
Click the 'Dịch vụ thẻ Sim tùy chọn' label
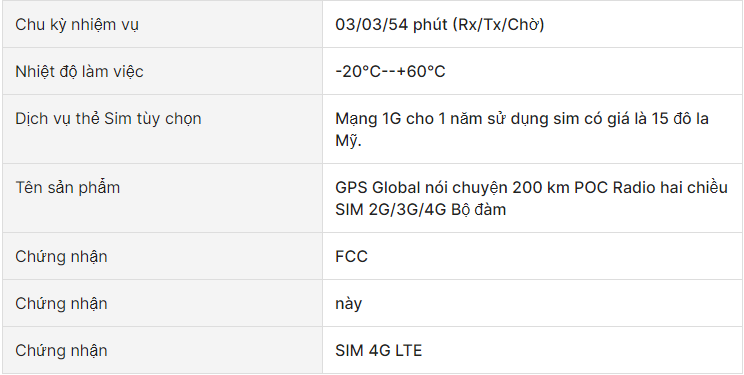tap(108, 119)
